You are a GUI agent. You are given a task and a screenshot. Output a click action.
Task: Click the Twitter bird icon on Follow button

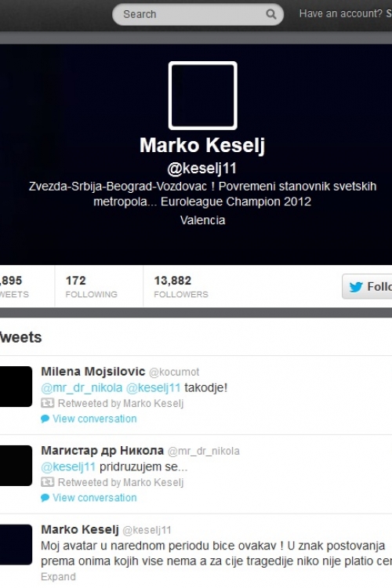tap(356, 287)
